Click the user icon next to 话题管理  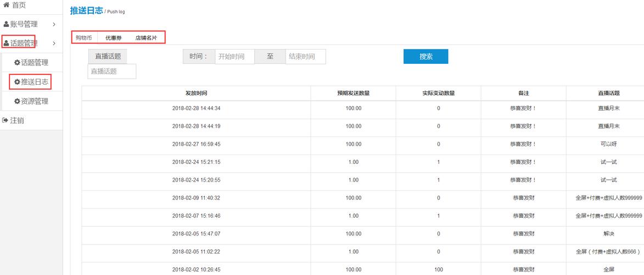[6, 43]
